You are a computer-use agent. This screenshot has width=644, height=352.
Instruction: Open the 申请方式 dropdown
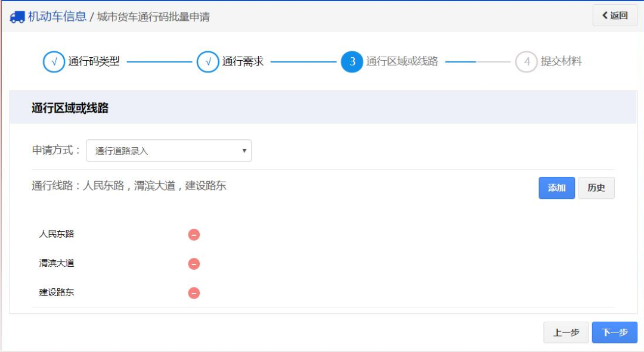pos(169,151)
